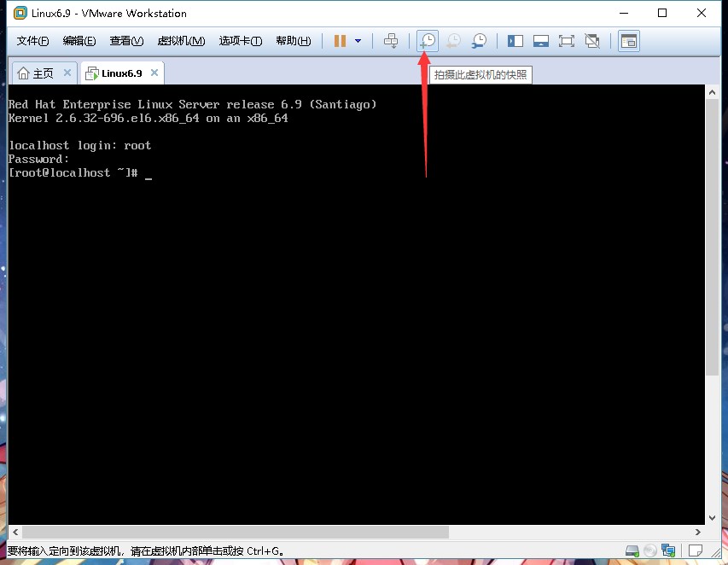Open the snapshot manager icon
This screenshot has height=565, width=728.
click(479, 41)
